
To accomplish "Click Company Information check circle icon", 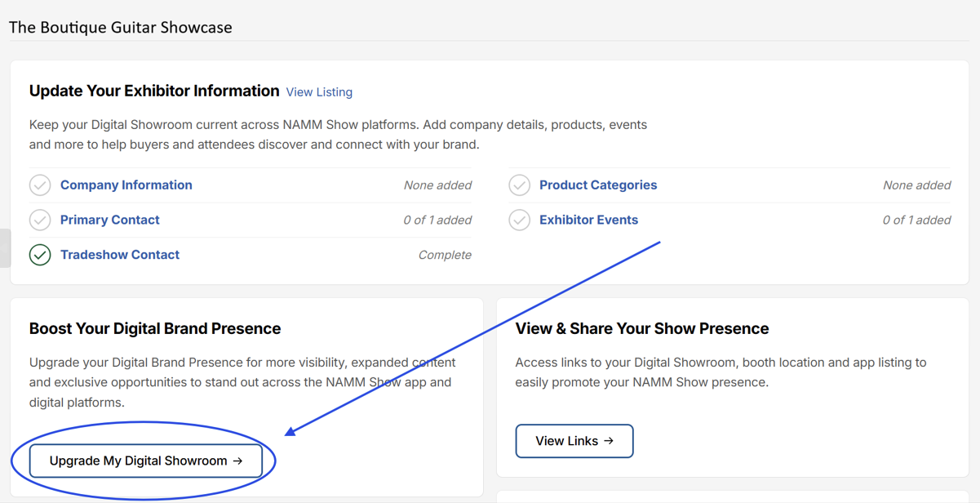I will (40, 185).
